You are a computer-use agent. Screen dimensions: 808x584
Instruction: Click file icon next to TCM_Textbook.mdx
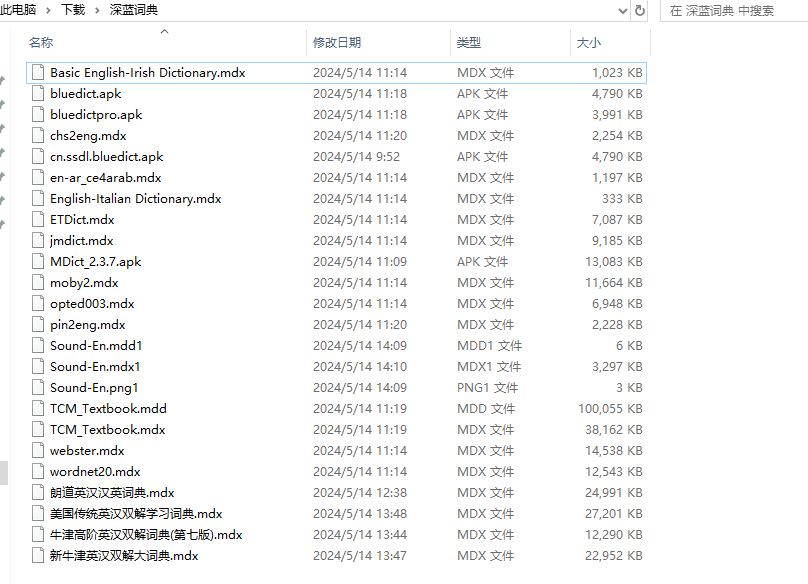pos(38,430)
